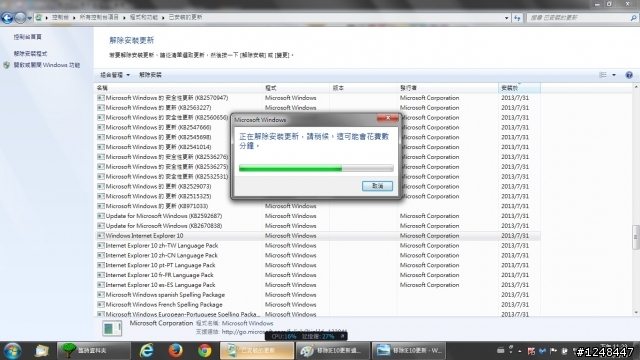Open the address bar history dropdown arrow
This screenshot has height=360, width=640.
click(507, 18)
